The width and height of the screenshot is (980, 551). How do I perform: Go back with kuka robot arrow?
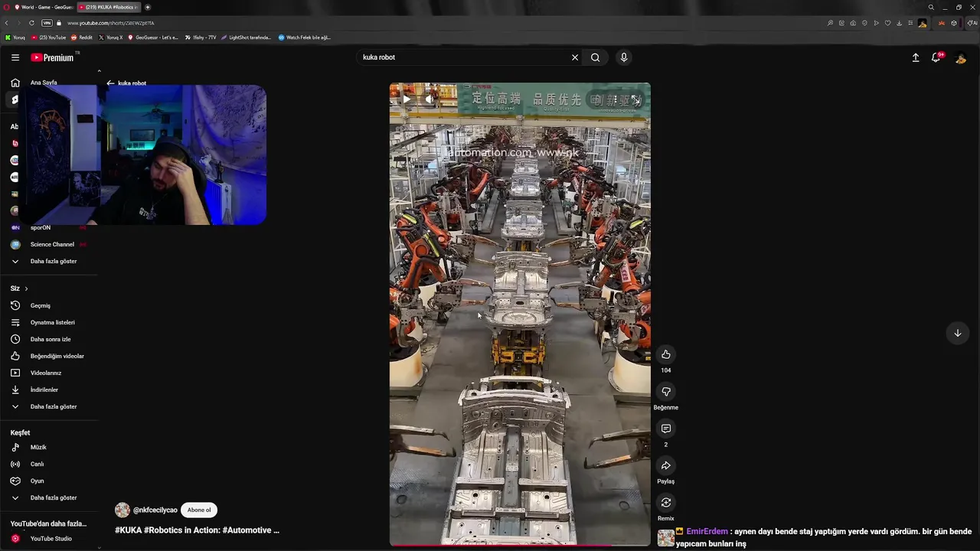110,83
